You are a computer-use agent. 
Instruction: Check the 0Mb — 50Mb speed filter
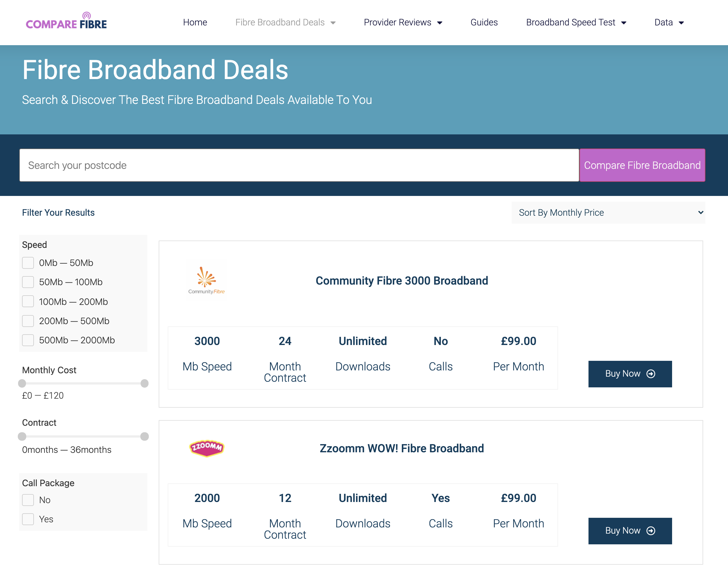28,263
